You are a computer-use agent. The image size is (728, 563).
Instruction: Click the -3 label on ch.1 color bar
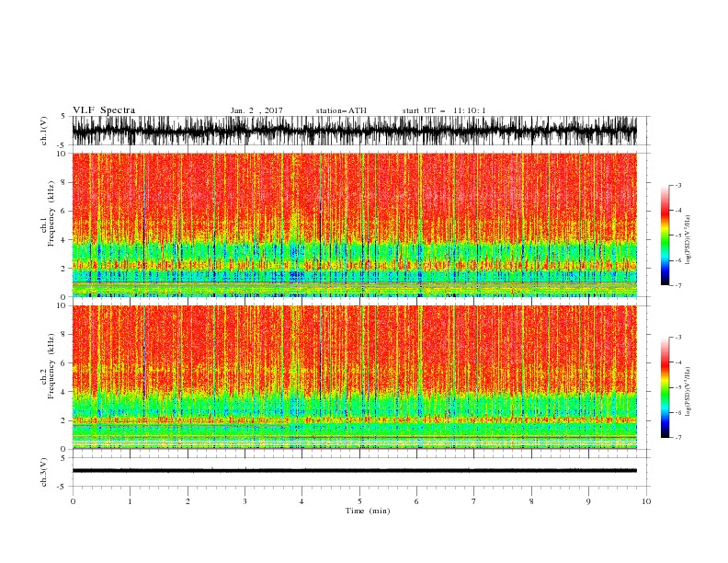(x=677, y=185)
